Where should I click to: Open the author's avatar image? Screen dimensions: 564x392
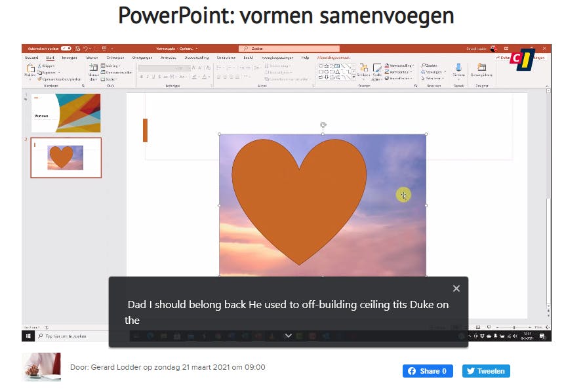tap(41, 367)
